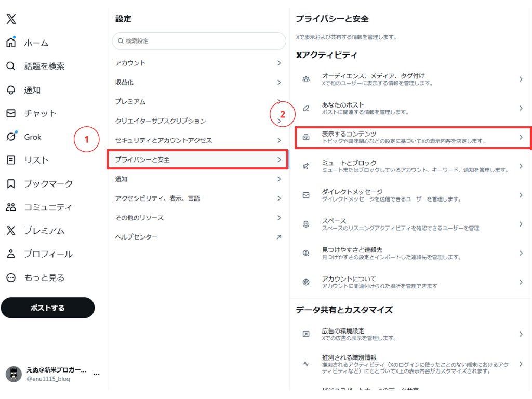Open もっと見る more options icon
The height and width of the screenshot is (399, 532).
(11, 277)
